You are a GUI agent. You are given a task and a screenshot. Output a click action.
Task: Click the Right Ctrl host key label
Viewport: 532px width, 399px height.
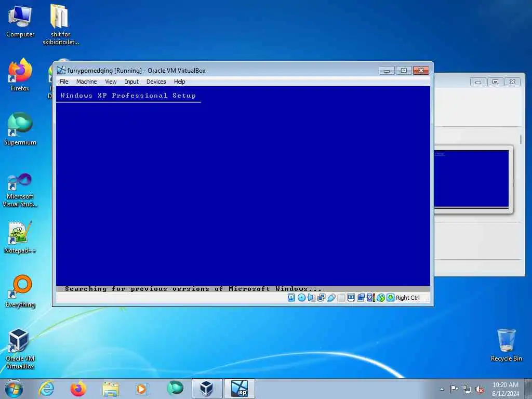tap(407, 298)
